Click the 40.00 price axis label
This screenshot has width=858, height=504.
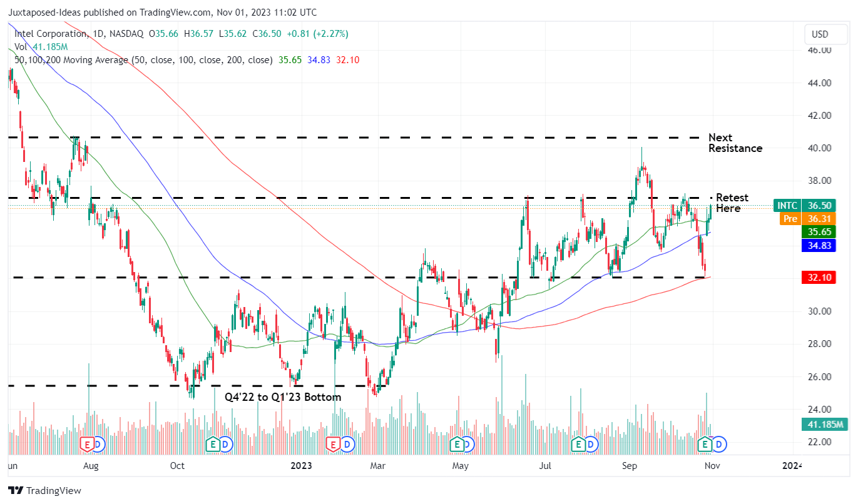819,148
